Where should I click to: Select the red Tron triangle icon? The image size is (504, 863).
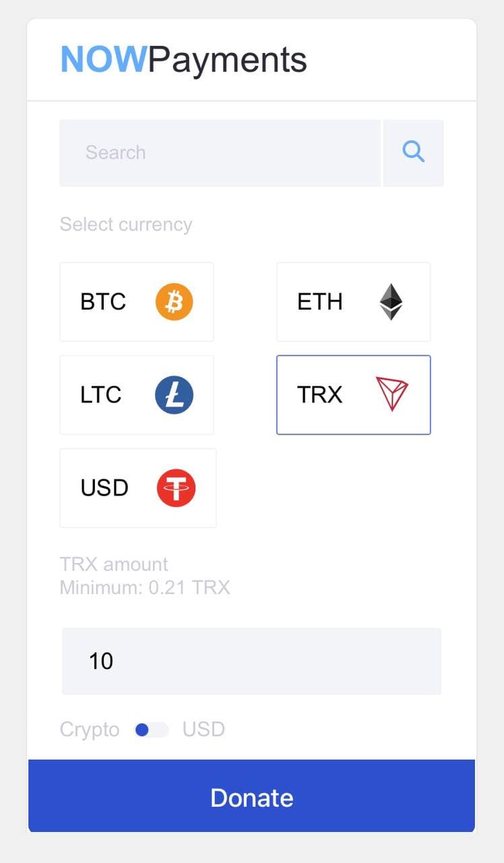point(391,394)
